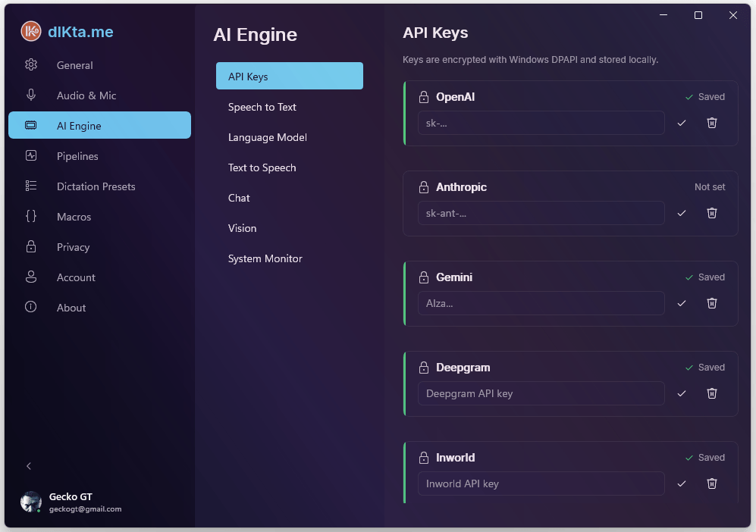Click the Deepgram Saved status
The height and width of the screenshot is (532, 756).
pyautogui.click(x=705, y=368)
